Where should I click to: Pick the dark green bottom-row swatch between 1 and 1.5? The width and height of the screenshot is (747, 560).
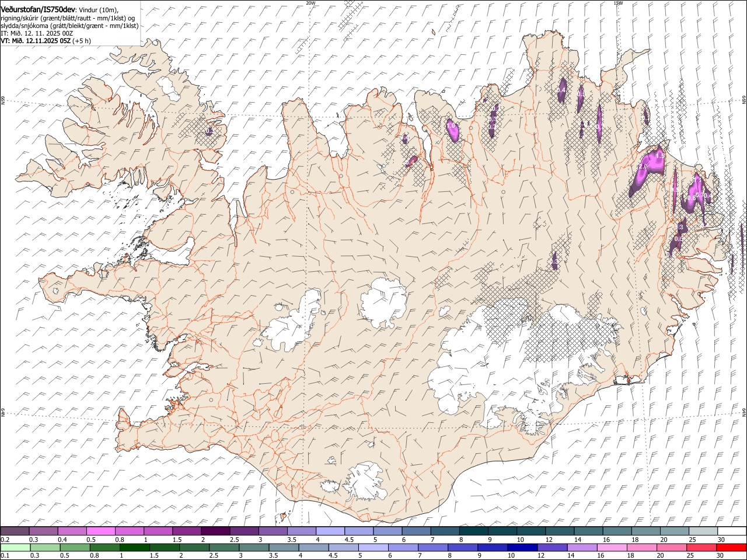[x=134, y=548]
